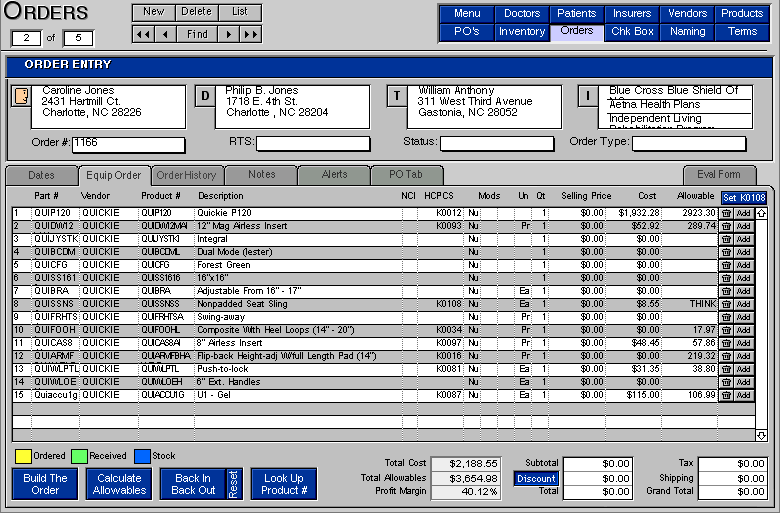Open the Inventory module
The width and height of the screenshot is (780, 513).
tap(522, 31)
